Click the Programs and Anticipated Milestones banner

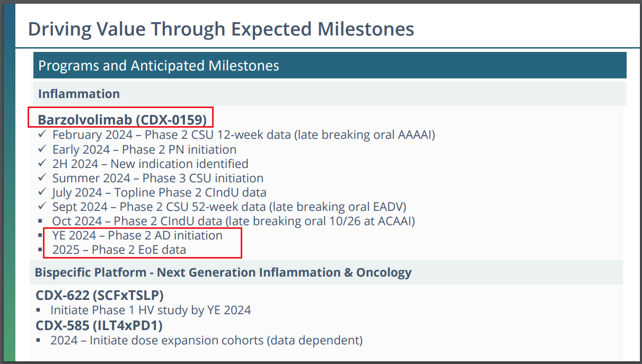pyautogui.click(x=330, y=66)
